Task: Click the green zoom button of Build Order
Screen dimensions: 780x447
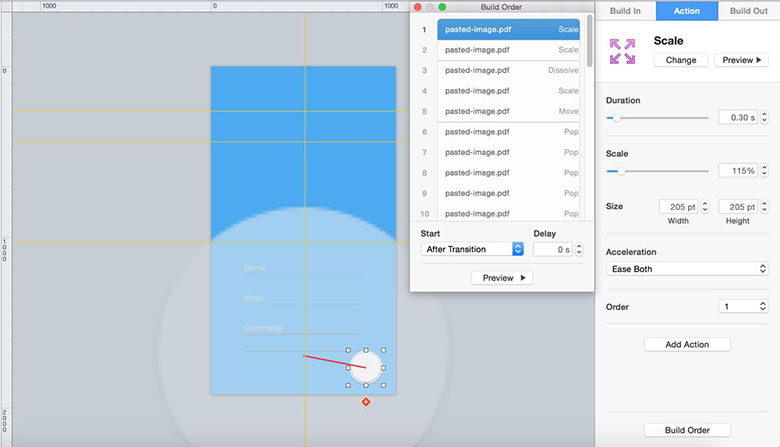Action: coord(442,7)
